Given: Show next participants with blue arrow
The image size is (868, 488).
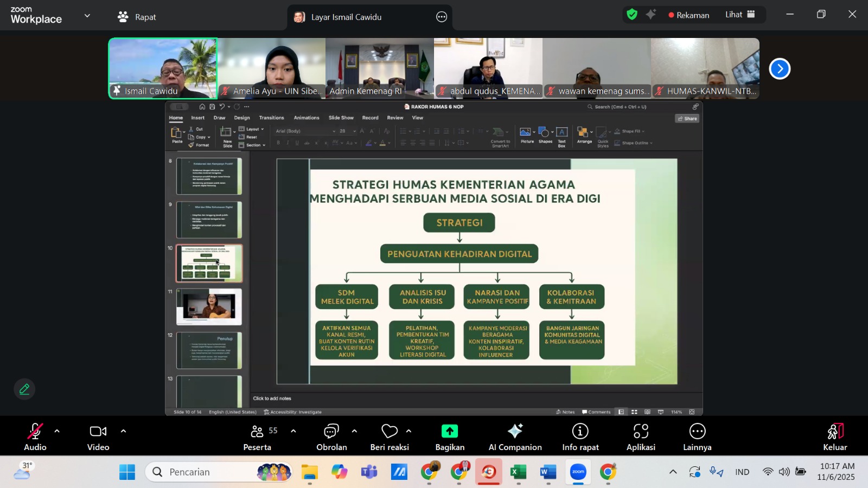Looking at the screenshot, I should pyautogui.click(x=780, y=69).
